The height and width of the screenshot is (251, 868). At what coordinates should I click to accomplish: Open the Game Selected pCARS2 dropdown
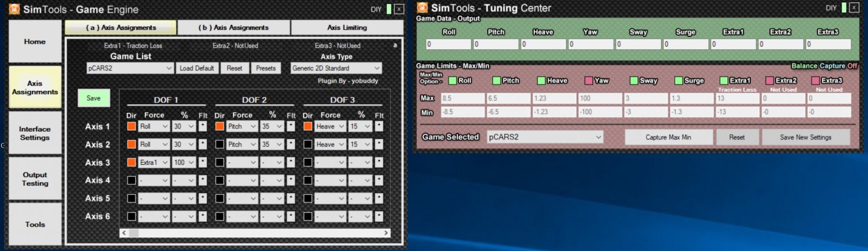point(545,137)
